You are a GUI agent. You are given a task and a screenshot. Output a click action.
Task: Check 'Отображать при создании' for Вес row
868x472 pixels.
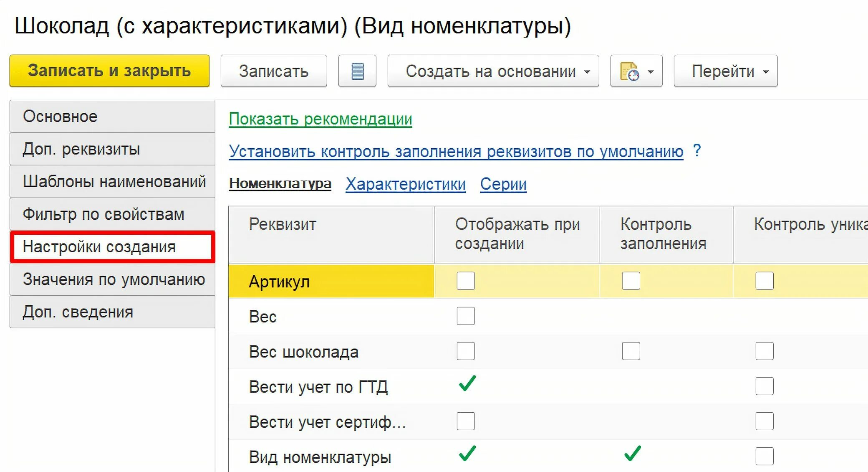click(466, 316)
